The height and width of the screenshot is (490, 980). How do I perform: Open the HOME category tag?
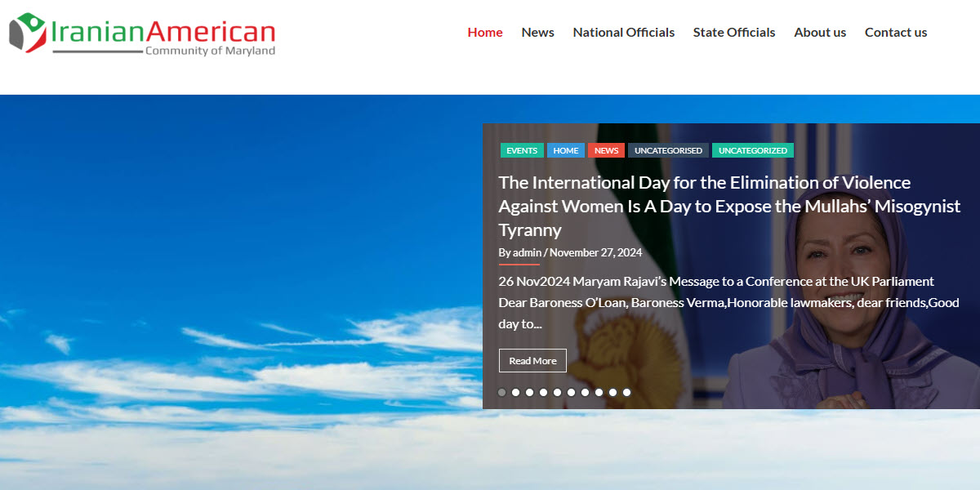point(565,150)
